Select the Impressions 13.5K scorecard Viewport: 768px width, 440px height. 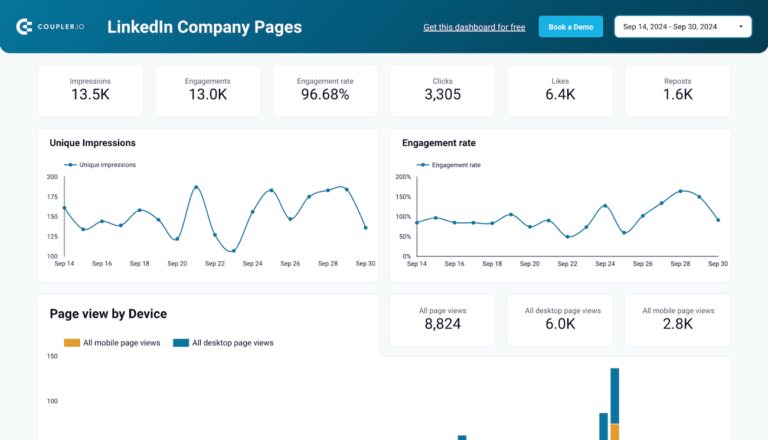coord(90,90)
